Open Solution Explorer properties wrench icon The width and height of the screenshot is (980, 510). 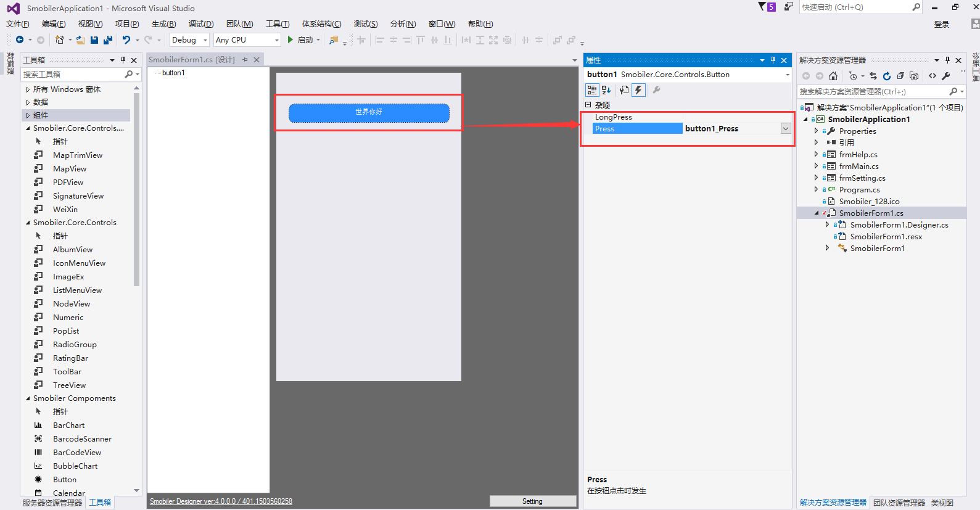[946, 76]
